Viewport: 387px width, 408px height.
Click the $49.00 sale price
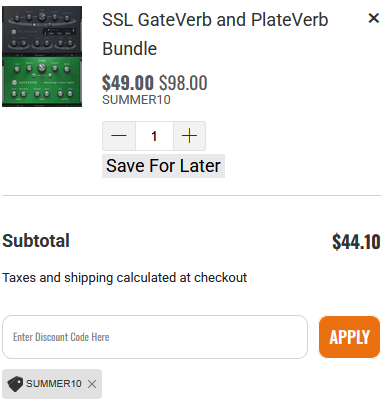(x=128, y=83)
